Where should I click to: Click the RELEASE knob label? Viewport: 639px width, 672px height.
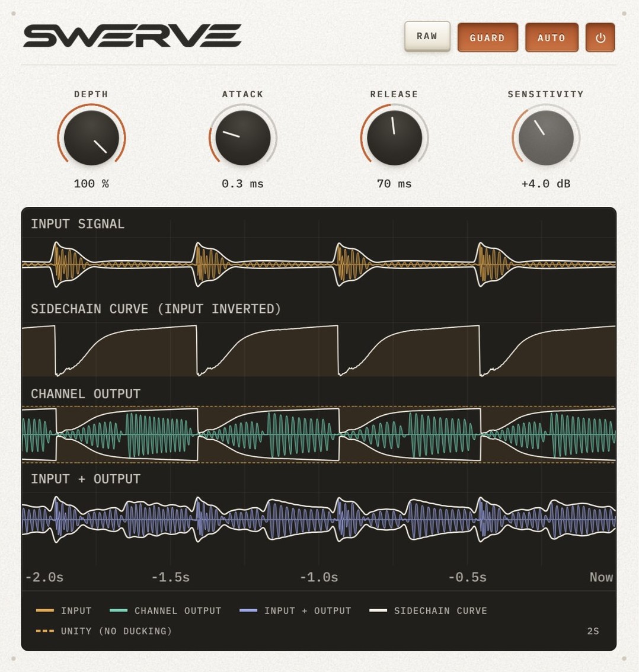pos(394,94)
